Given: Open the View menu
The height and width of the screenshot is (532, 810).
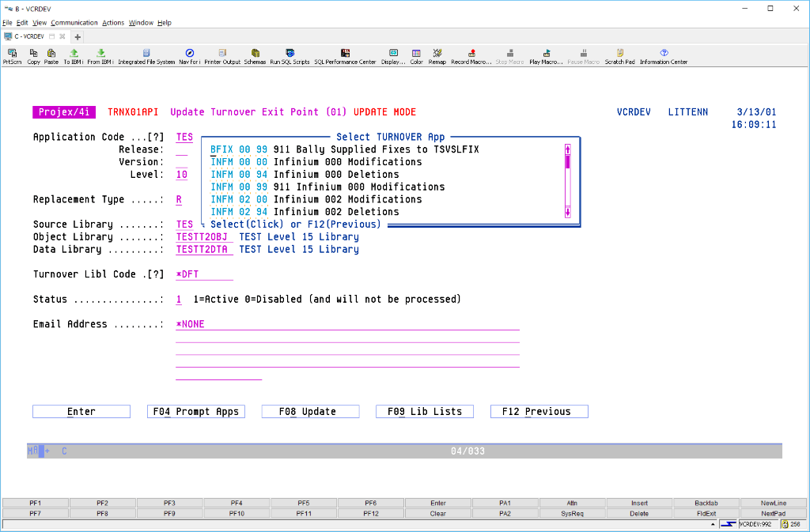Looking at the screenshot, I should [x=40, y=23].
